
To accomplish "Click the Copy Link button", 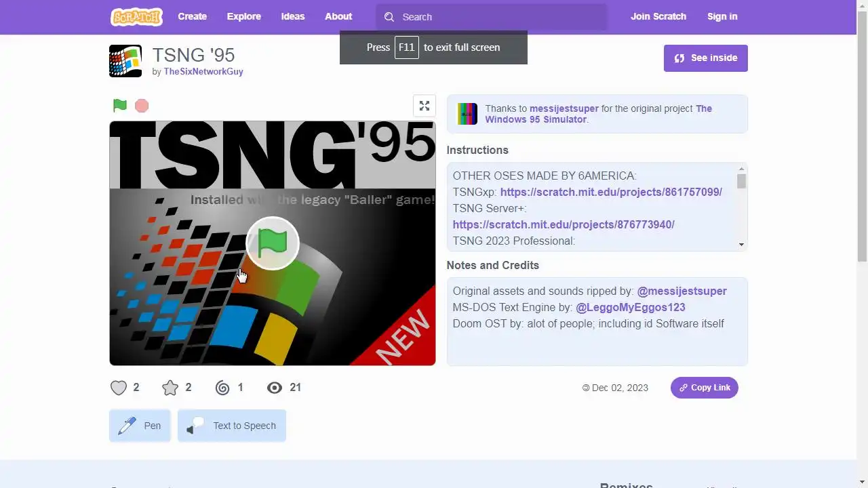I will pos(705,388).
